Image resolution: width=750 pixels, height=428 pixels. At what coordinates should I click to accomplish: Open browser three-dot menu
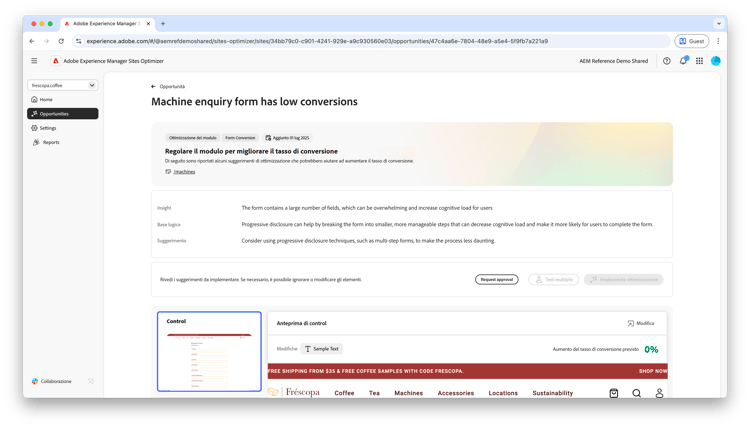click(718, 41)
